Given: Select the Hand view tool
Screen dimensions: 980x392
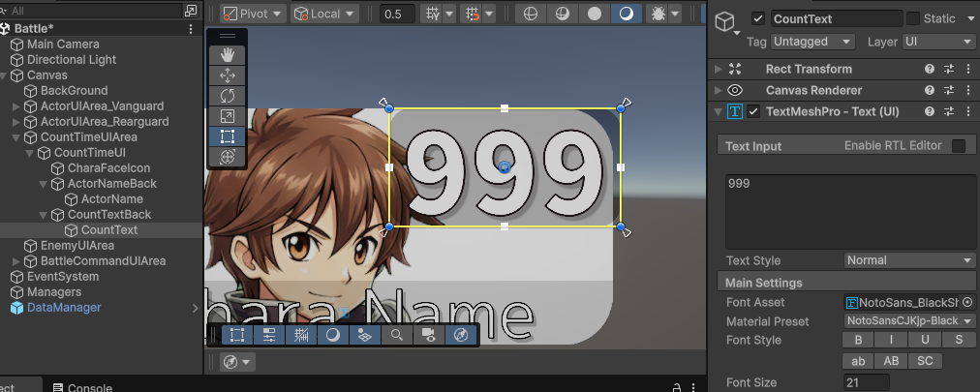Looking at the screenshot, I should pos(228,55).
